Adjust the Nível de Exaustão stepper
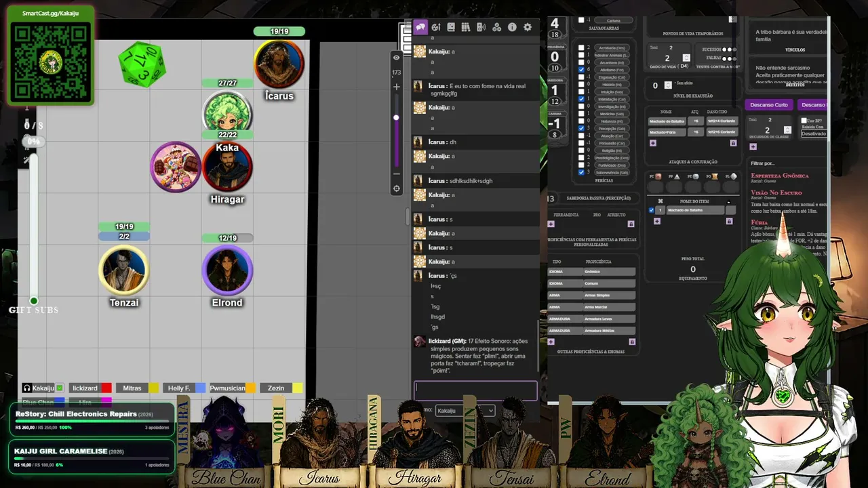 (x=668, y=85)
